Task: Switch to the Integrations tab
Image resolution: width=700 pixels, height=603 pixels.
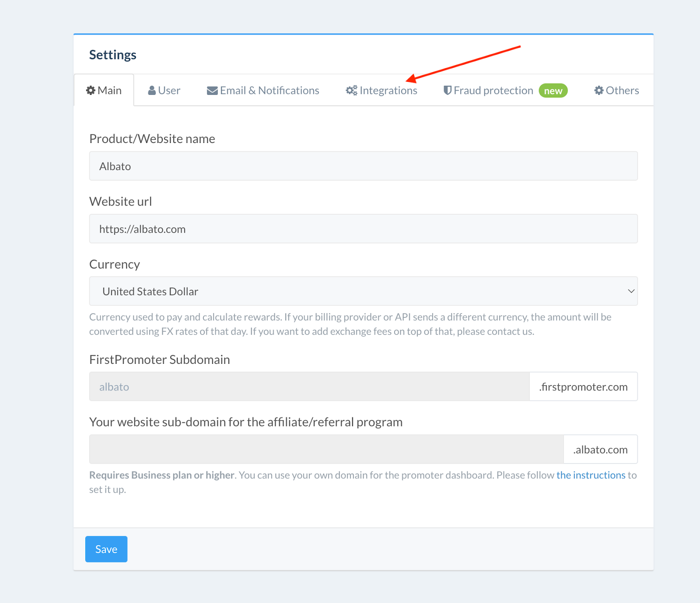Action: click(x=381, y=91)
